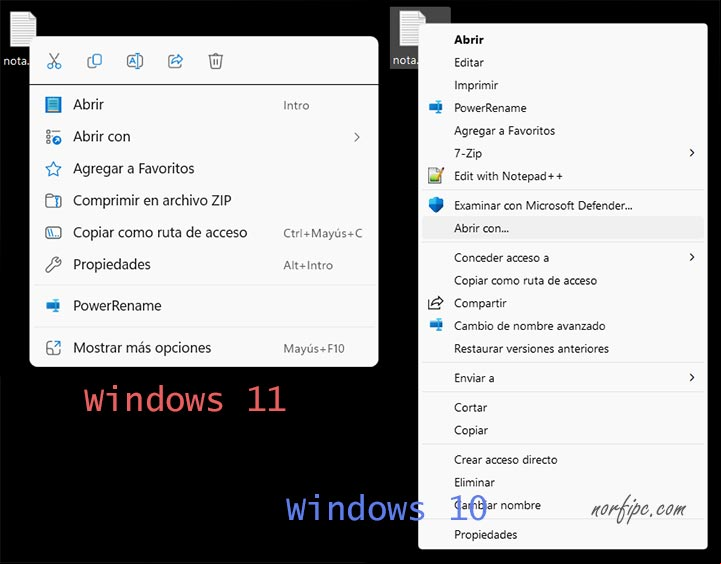Click the Delete trash icon in Windows 11 menu
Image resolution: width=721 pixels, height=564 pixels.
pyautogui.click(x=216, y=61)
